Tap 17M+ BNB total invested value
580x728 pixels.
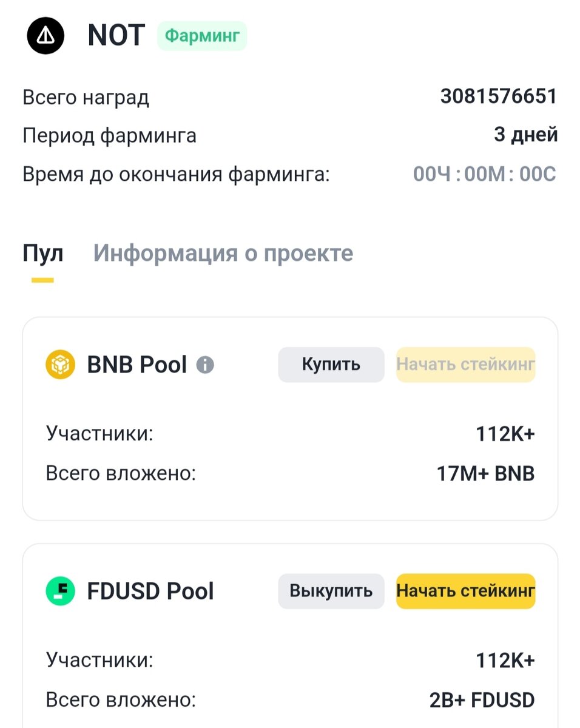[x=486, y=474]
